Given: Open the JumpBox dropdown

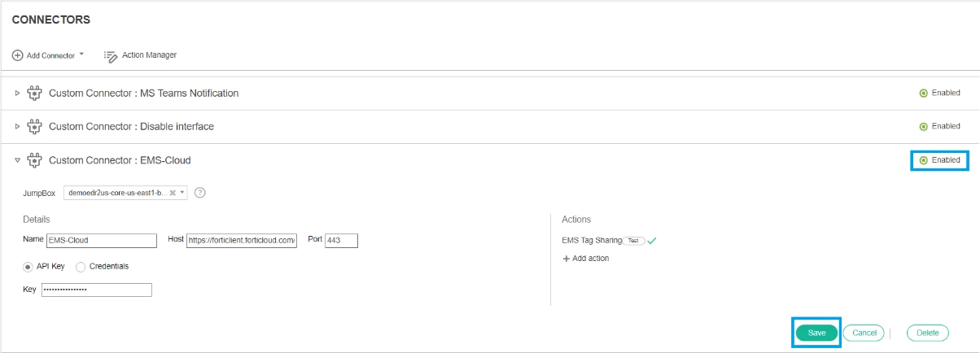Looking at the screenshot, I should pos(182,193).
